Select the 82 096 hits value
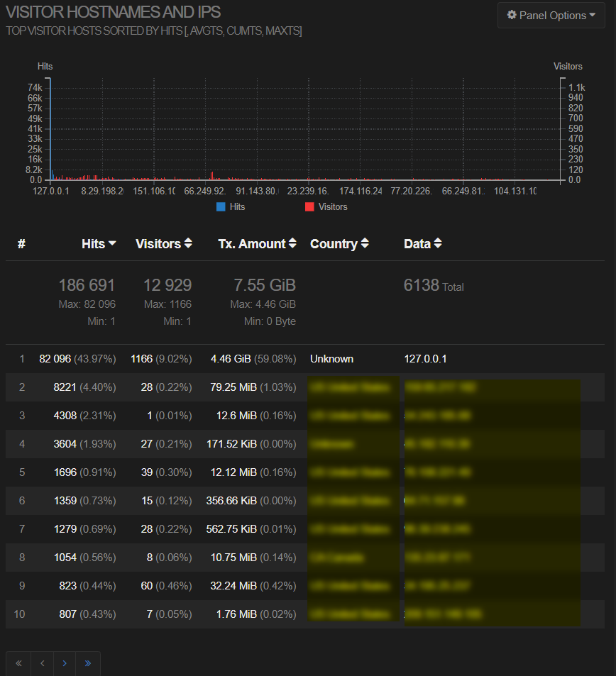 pos(55,359)
